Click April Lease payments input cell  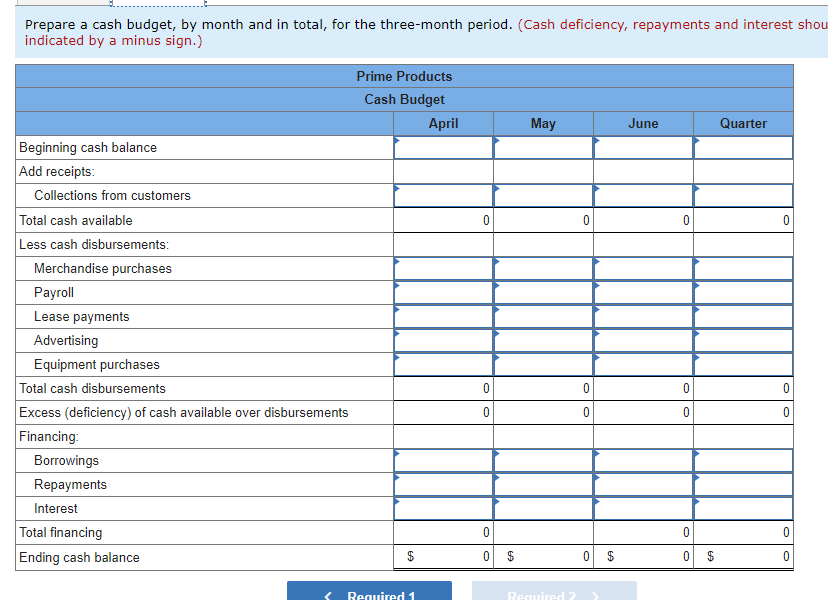click(x=443, y=316)
